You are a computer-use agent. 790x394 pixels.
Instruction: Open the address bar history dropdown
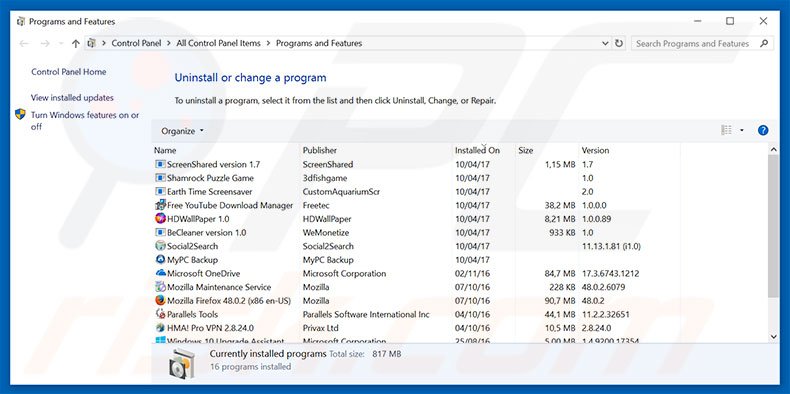pos(605,43)
